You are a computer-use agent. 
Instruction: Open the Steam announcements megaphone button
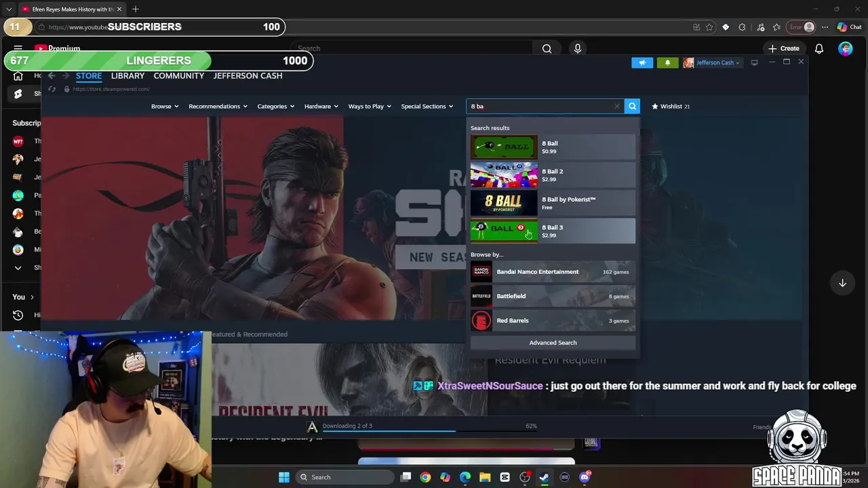[x=642, y=62]
